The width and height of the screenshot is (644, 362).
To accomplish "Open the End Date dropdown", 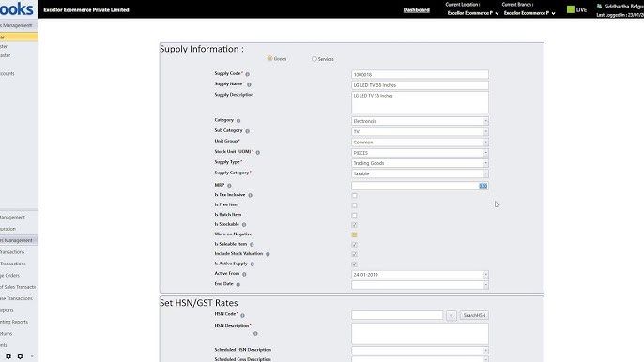I will tap(485, 285).
